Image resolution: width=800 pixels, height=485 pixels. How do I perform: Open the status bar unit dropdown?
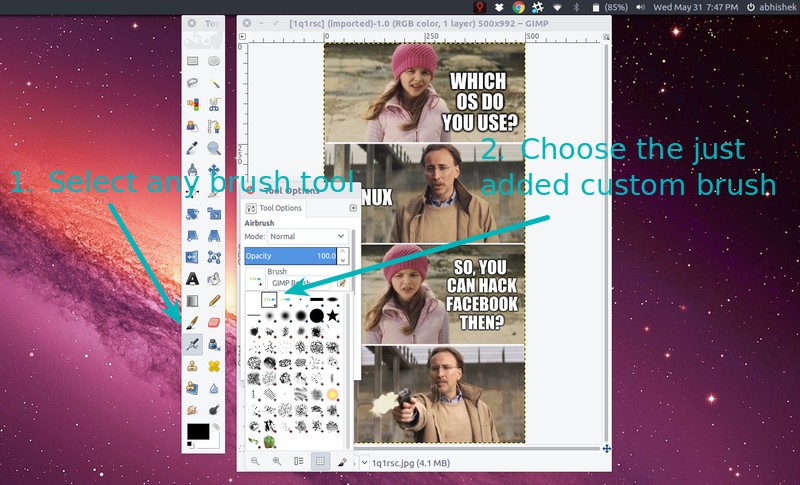[364, 463]
